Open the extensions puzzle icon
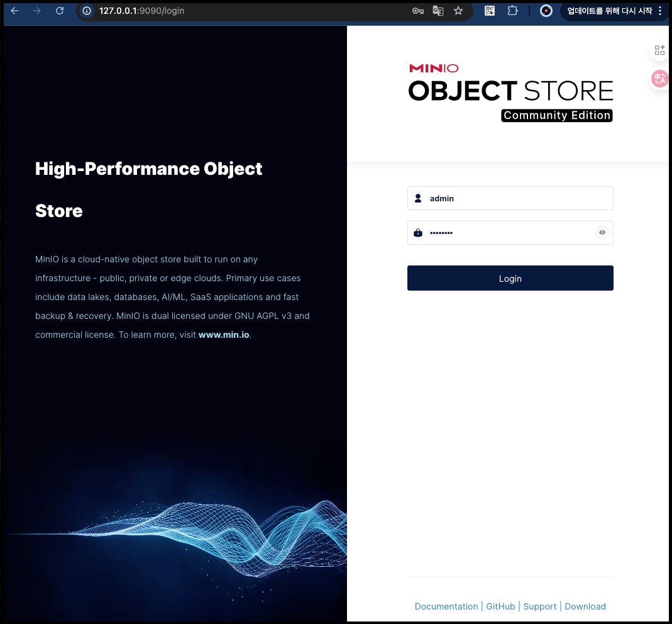Viewport: 672px width, 624px height. [x=512, y=11]
